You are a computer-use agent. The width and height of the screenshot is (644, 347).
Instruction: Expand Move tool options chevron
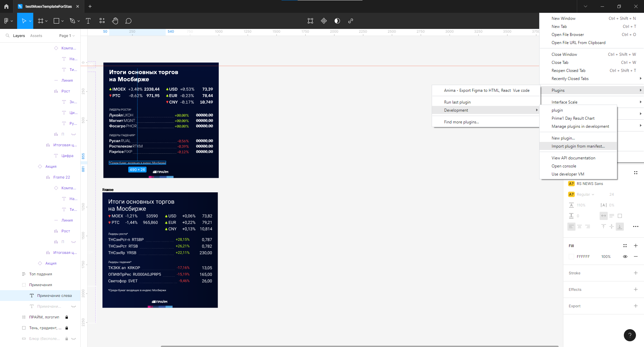click(30, 21)
